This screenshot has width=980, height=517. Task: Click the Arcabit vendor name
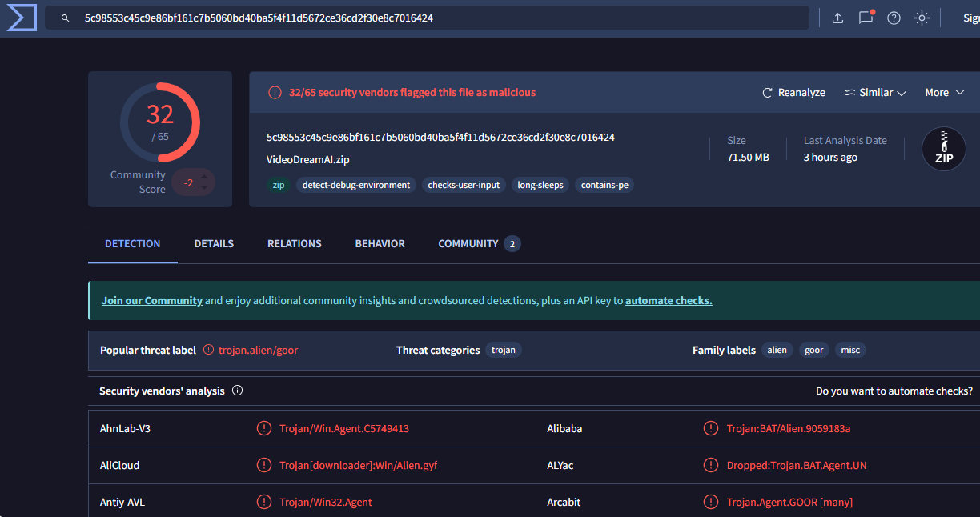tap(564, 502)
